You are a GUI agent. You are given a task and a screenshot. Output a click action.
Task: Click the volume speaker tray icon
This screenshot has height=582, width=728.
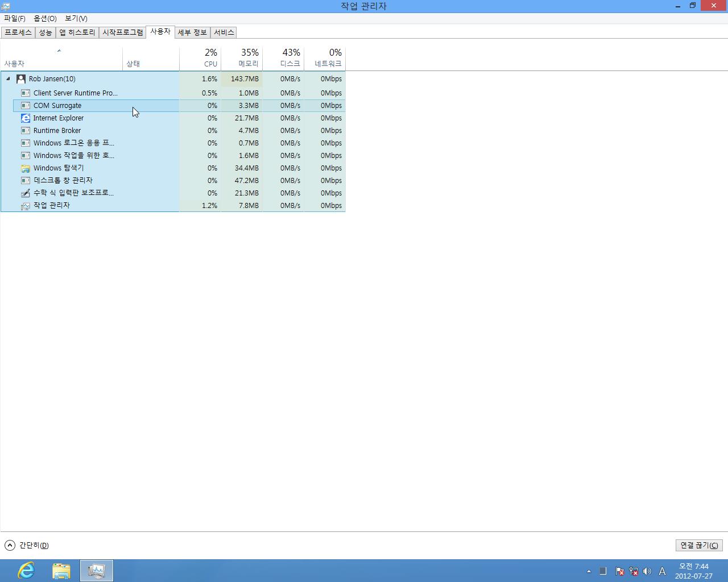(x=647, y=571)
